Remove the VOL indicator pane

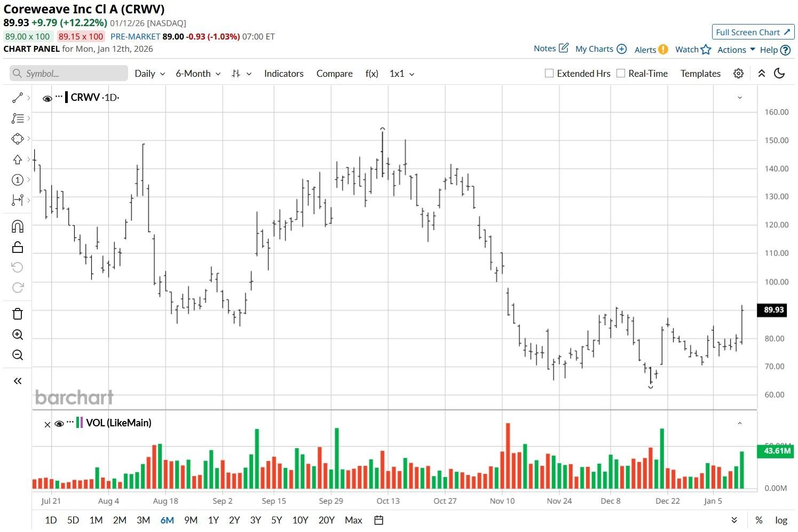[x=48, y=425]
